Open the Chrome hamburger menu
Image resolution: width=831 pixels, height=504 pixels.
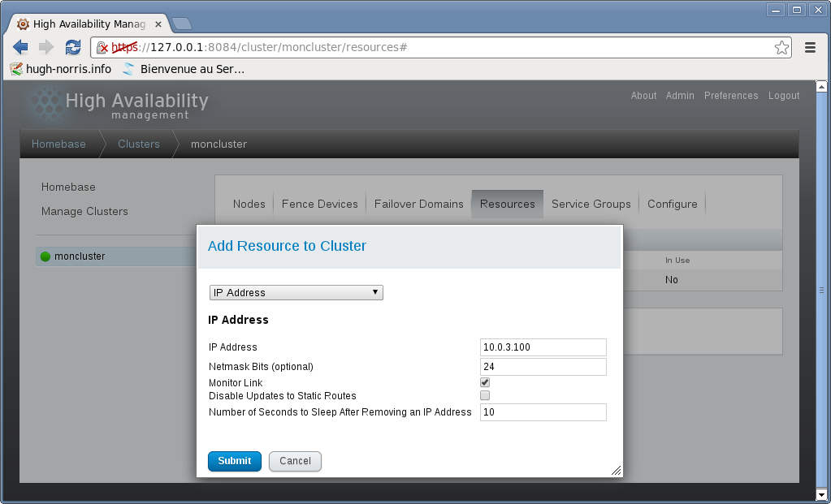point(810,47)
